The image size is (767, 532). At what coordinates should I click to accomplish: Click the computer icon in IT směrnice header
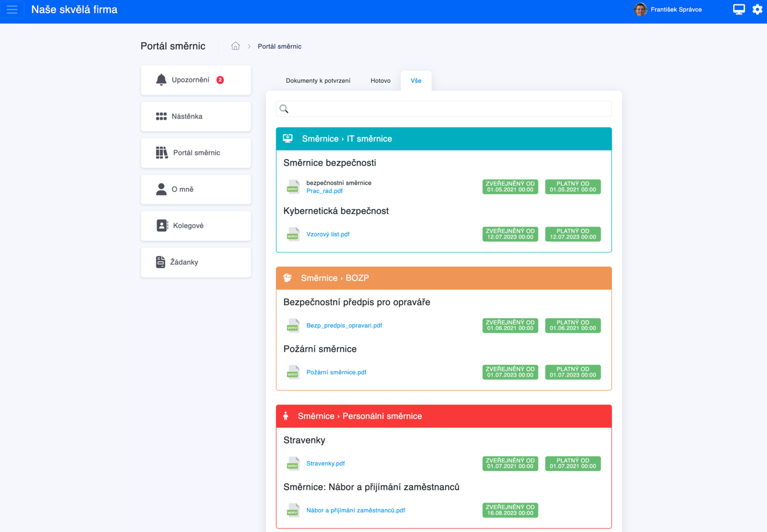click(288, 138)
